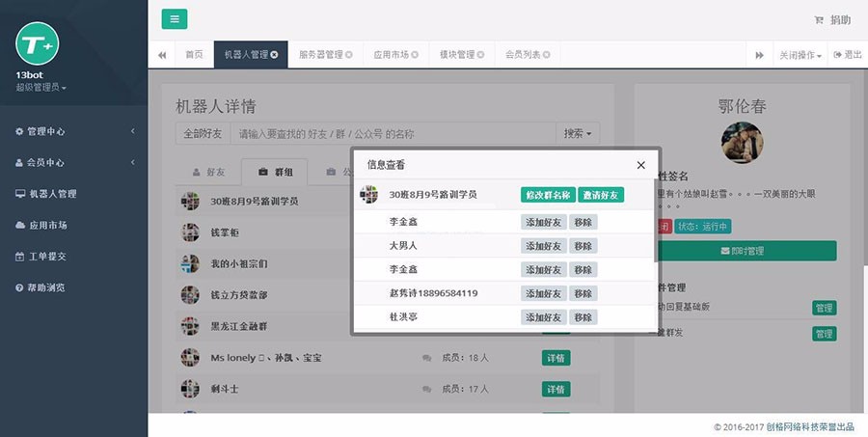The image size is (868, 437).
Task: Select the 群组 tab
Action: (275, 173)
